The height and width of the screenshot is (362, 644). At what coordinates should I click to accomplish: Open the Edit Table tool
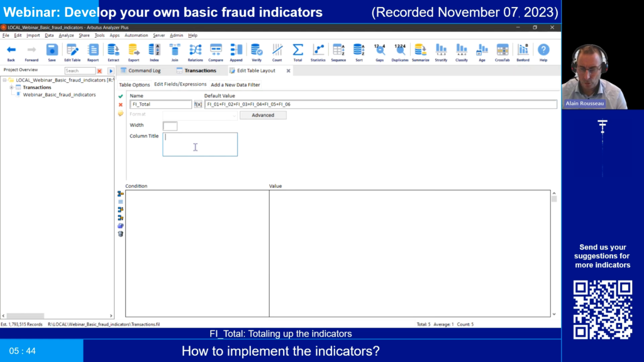pos(72,53)
